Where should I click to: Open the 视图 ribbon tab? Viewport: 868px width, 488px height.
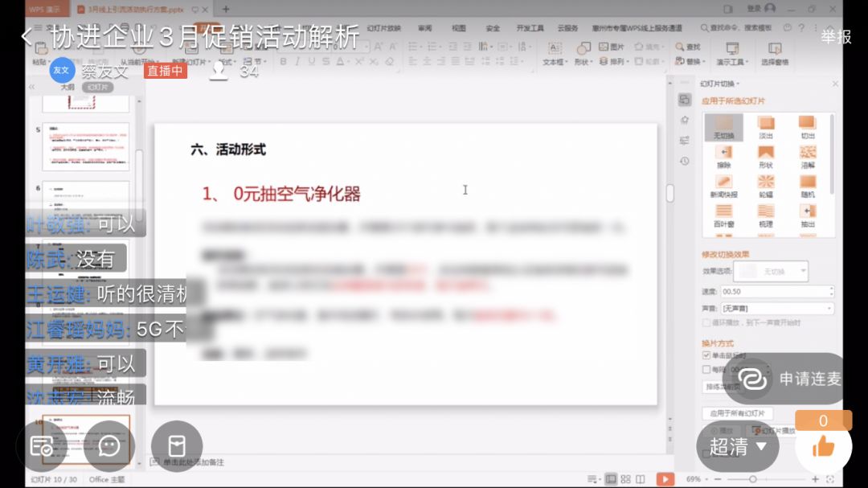click(458, 28)
